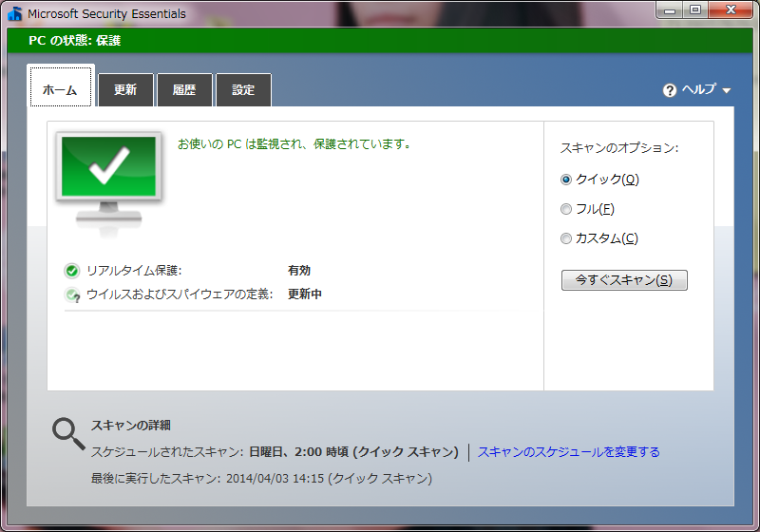Open the 設定 tab
The height and width of the screenshot is (532, 760).
[243, 89]
